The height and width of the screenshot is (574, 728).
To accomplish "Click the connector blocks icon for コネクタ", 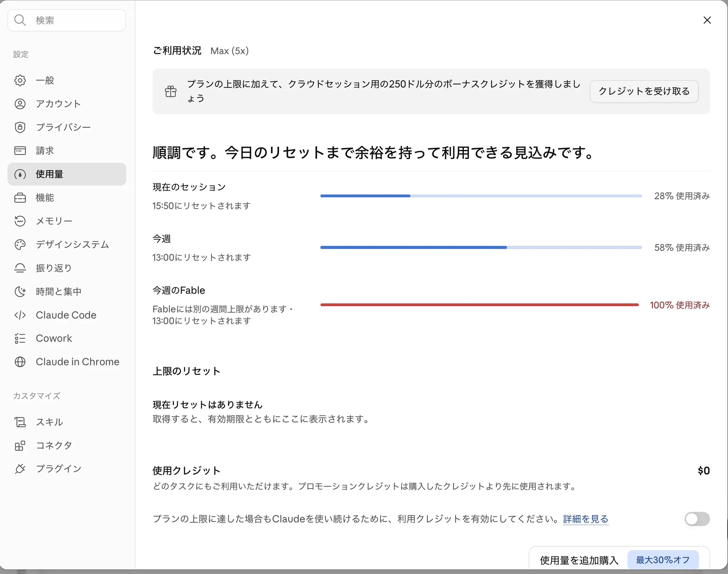I will [x=20, y=445].
